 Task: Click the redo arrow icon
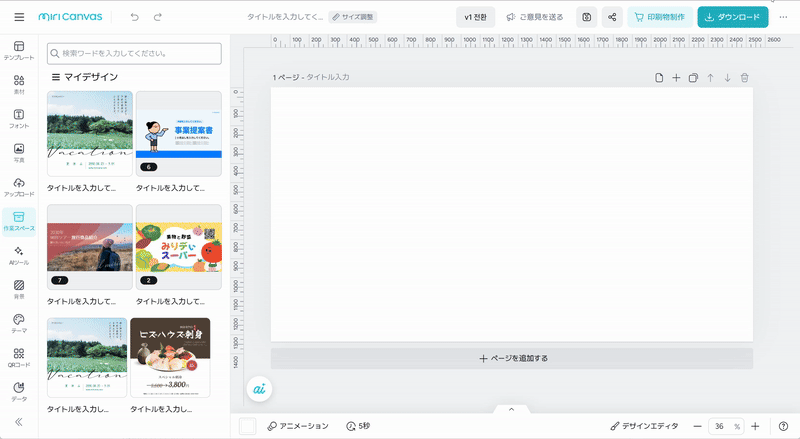tap(157, 17)
